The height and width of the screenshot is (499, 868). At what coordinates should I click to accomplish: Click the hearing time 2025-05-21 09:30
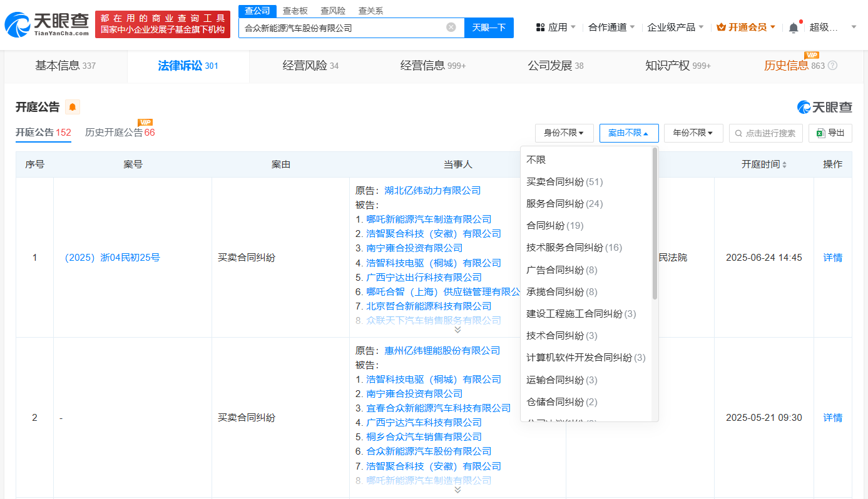pyautogui.click(x=764, y=418)
